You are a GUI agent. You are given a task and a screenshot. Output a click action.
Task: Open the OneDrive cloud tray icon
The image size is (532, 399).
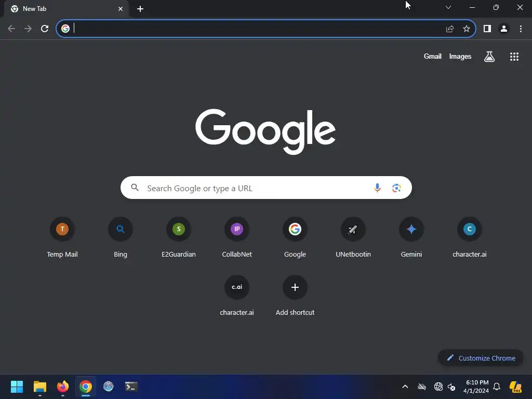pyautogui.click(x=422, y=387)
